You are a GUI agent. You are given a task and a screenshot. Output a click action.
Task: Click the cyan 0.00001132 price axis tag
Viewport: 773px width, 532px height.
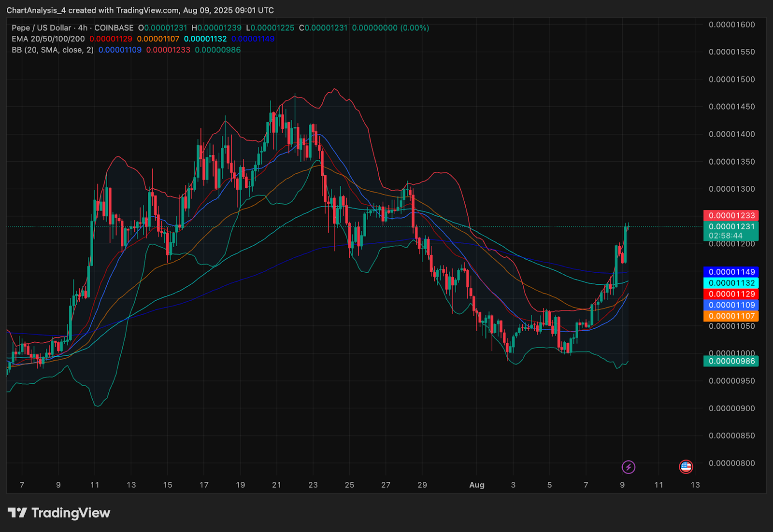pyautogui.click(x=731, y=283)
